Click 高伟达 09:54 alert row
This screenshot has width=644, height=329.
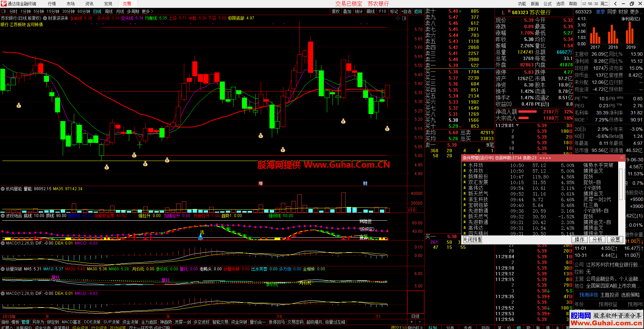coord(540,188)
